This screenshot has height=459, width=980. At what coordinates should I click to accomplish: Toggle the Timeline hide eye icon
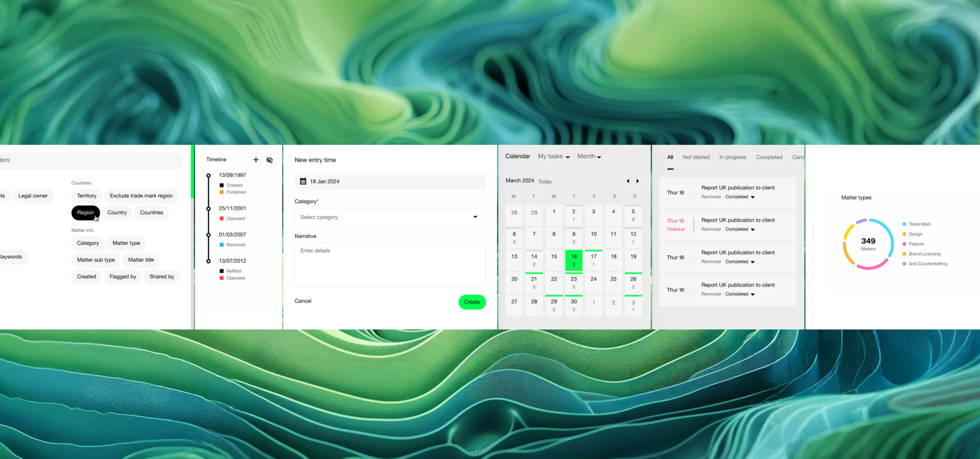click(269, 160)
